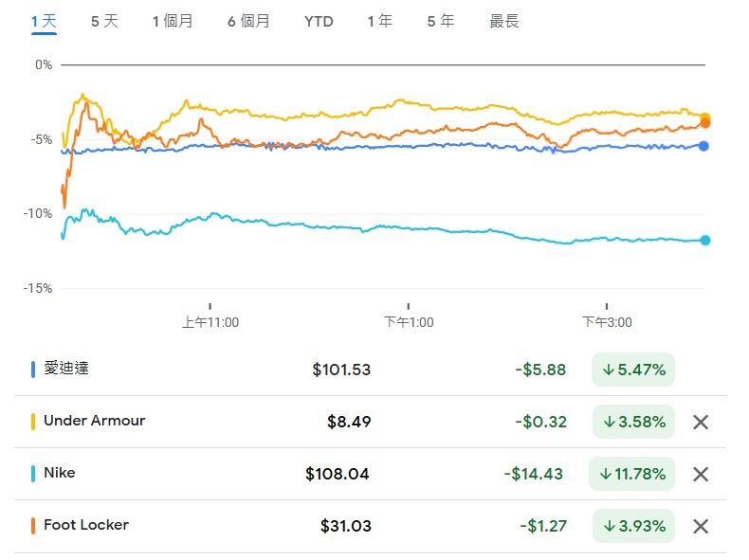Remove Under Armour from comparison

701,422
